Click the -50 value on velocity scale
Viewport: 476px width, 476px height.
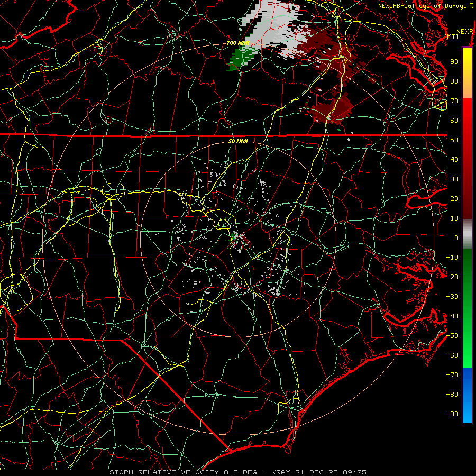click(452, 336)
